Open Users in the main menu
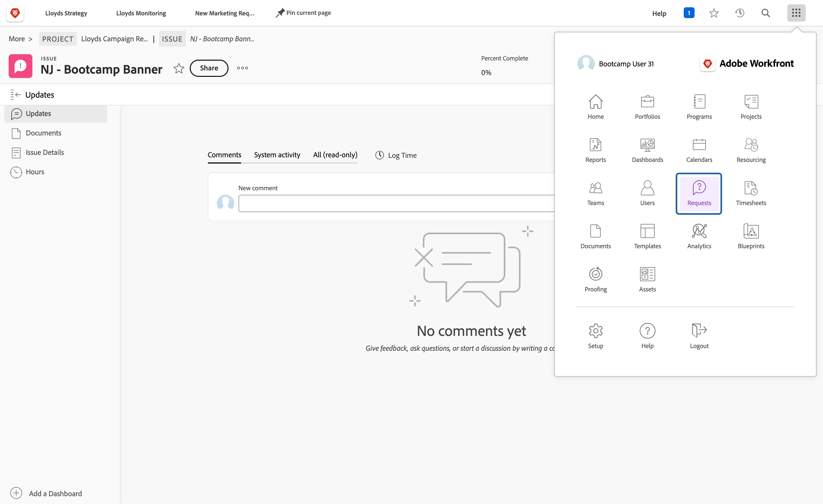The width and height of the screenshot is (823, 504). point(647,193)
